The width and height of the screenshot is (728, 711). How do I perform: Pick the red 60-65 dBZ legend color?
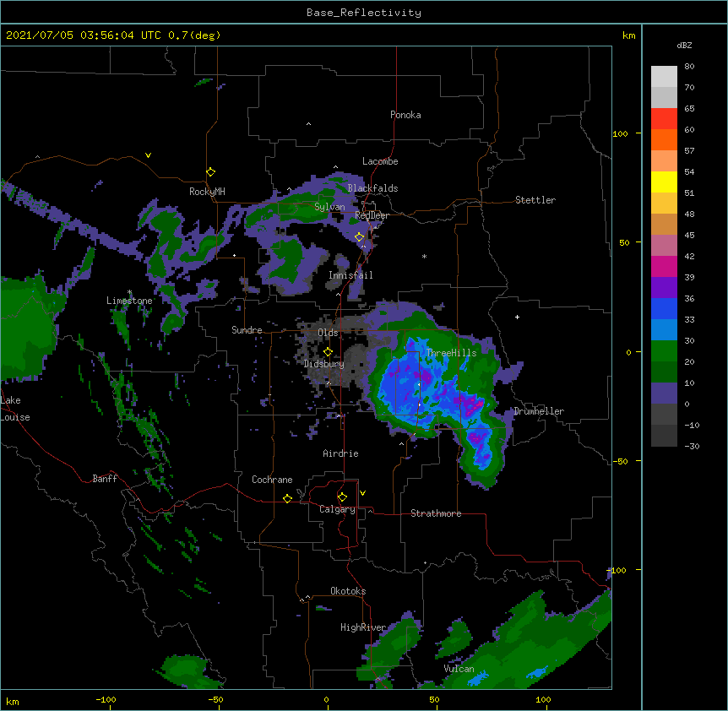664,118
